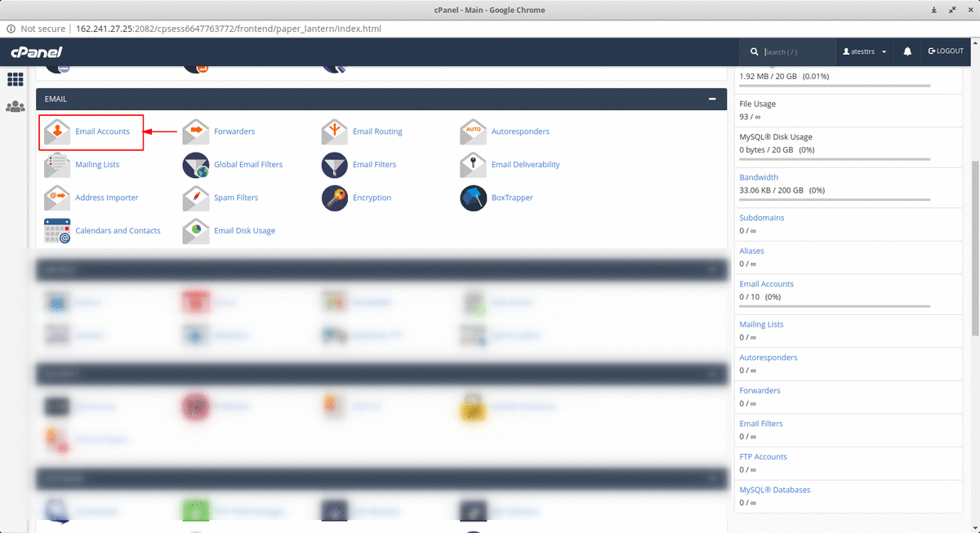Open the Global Email Filters link
Viewport: 980px width, 533px height.
(x=248, y=165)
